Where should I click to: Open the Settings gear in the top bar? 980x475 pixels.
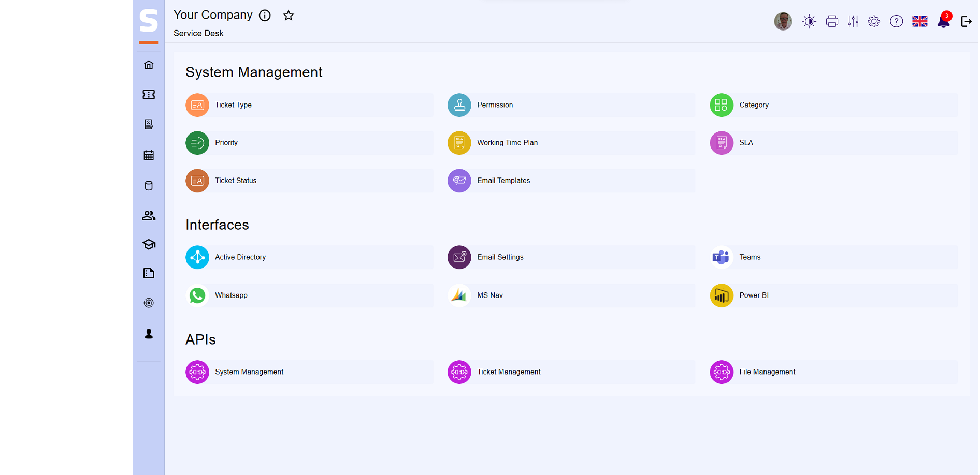(x=874, y=21)
